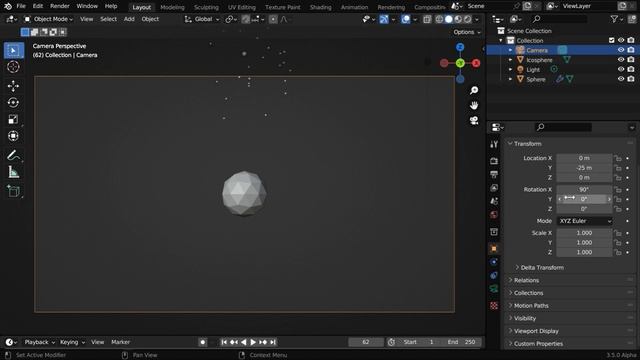
Task: Select the Scale tool
Action: point(13,119)
